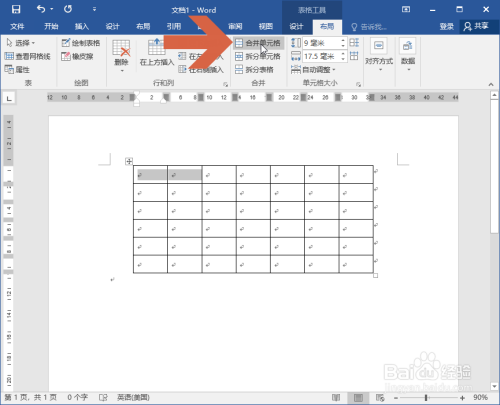Click the zoom out minus button
This screenshot has width=500, height=405.
click(396, 398)
